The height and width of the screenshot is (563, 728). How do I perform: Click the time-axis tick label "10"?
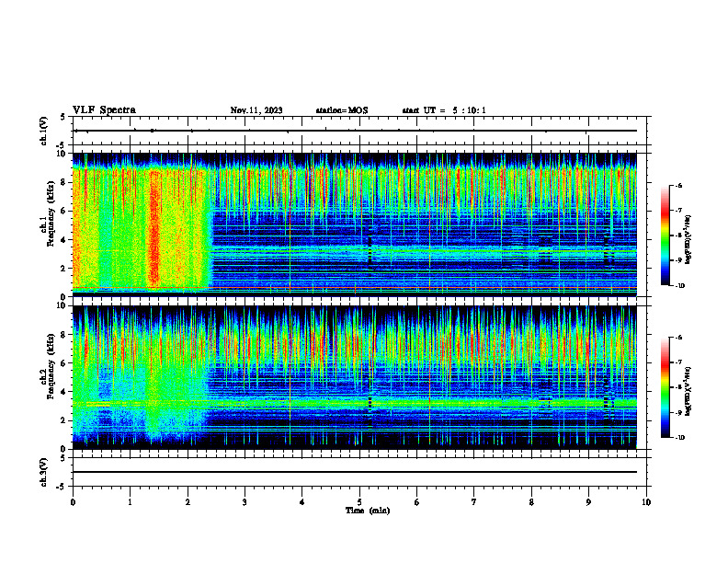(x=646, y=502)
